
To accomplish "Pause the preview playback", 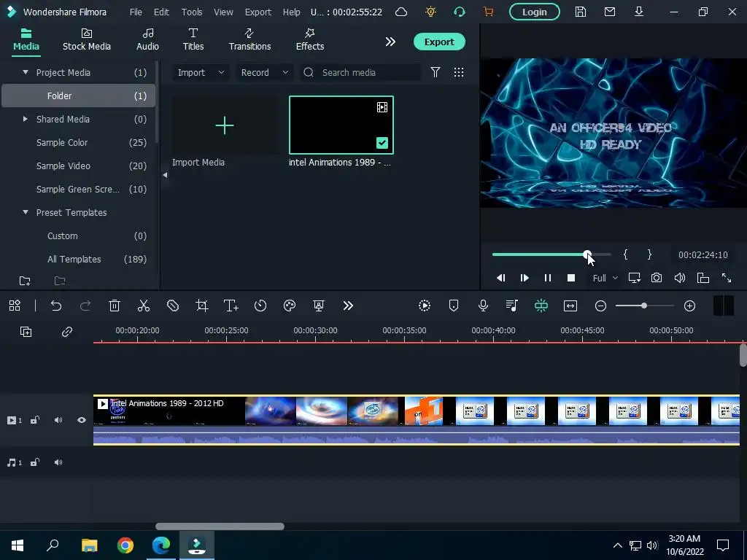I will pyautogui.click(x=548, y=278).
